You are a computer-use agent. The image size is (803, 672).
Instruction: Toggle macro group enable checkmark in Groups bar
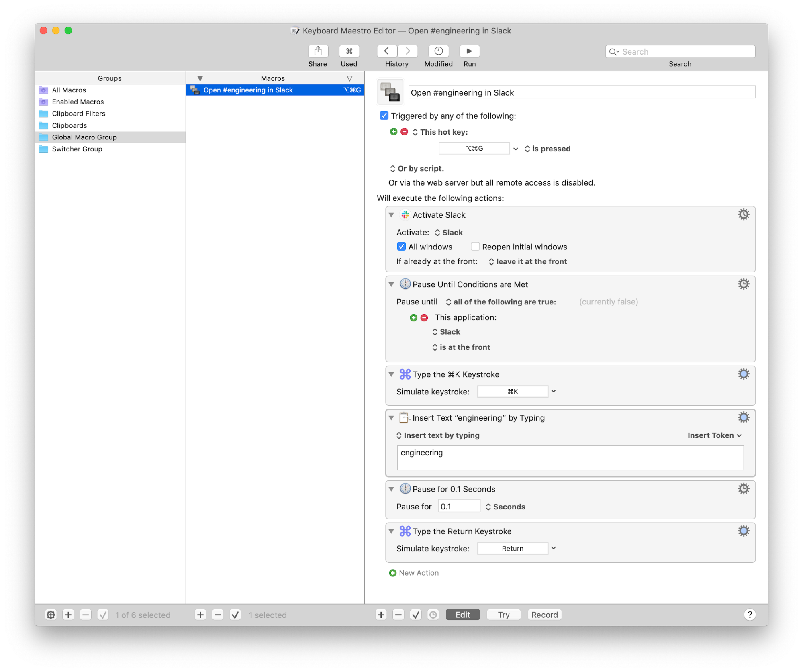(x=103, y=615)
